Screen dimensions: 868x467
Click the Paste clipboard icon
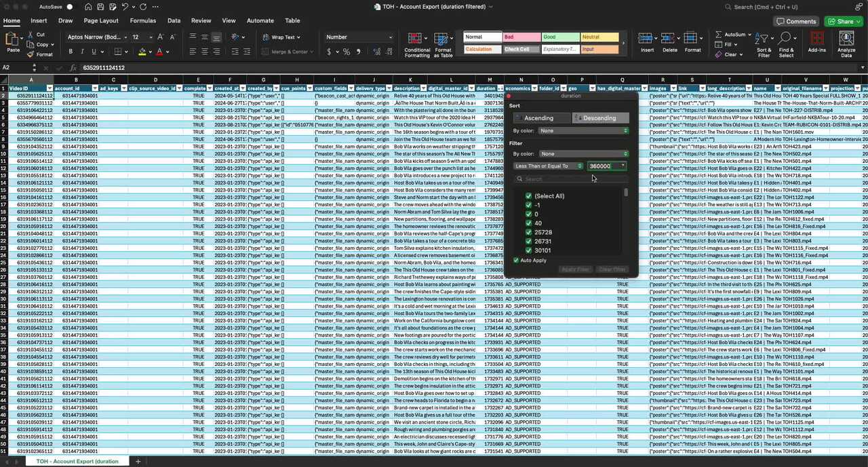13,39
